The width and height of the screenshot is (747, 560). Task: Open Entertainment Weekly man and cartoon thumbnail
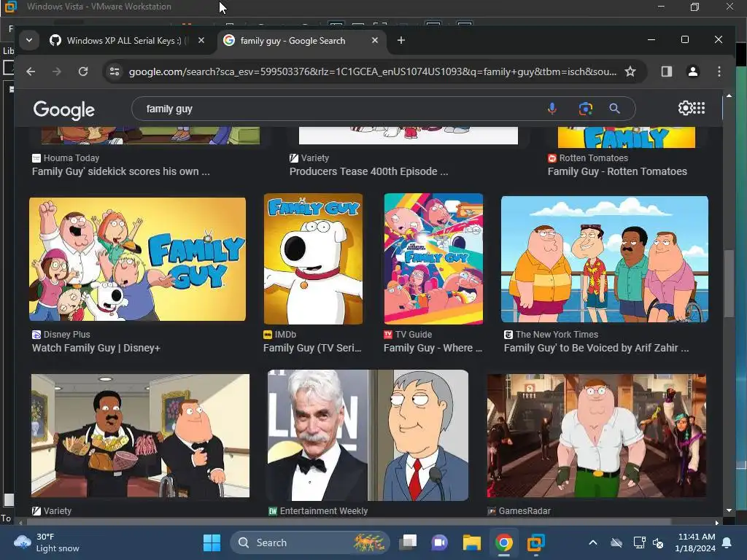point(368,435)
